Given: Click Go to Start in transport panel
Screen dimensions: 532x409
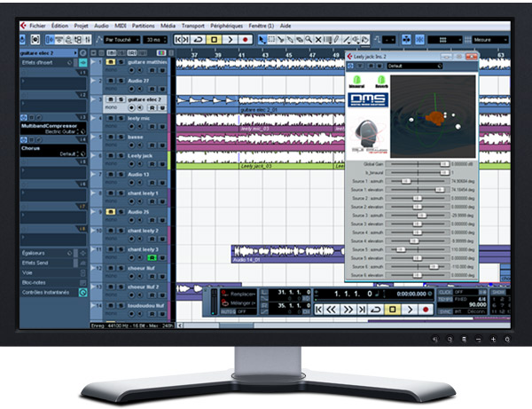Looking at the screenshot, I should [x=318, y=310].
